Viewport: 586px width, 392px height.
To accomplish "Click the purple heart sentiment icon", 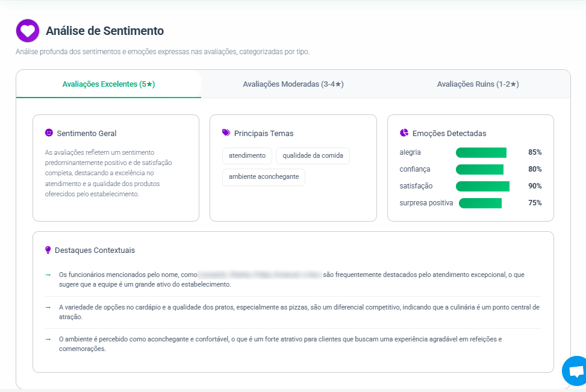I will (x=28, y=31).
